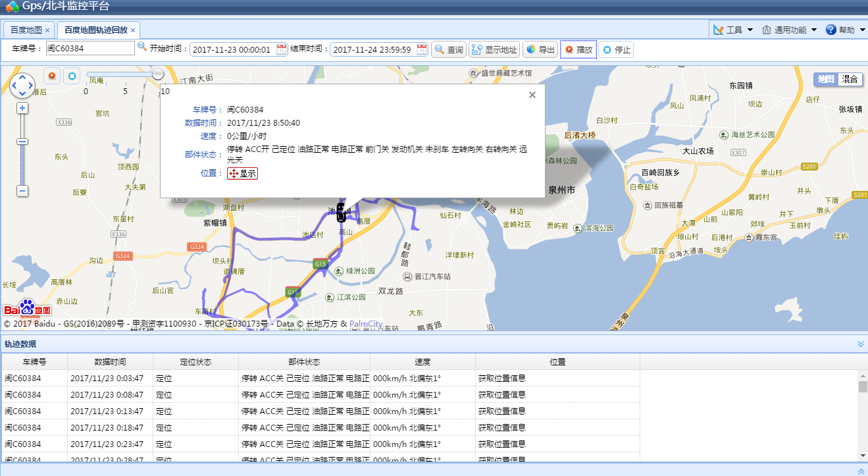The width and height of the screenshot is (868, 476).
Task: Open the 工具 tools dropdown menu
Action: 734,30
